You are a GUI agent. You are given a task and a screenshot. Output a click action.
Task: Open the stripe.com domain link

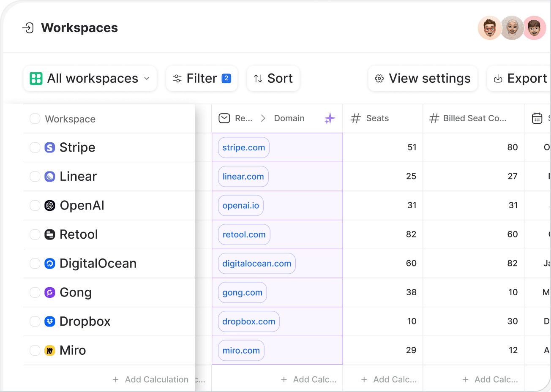coord(244,147)
